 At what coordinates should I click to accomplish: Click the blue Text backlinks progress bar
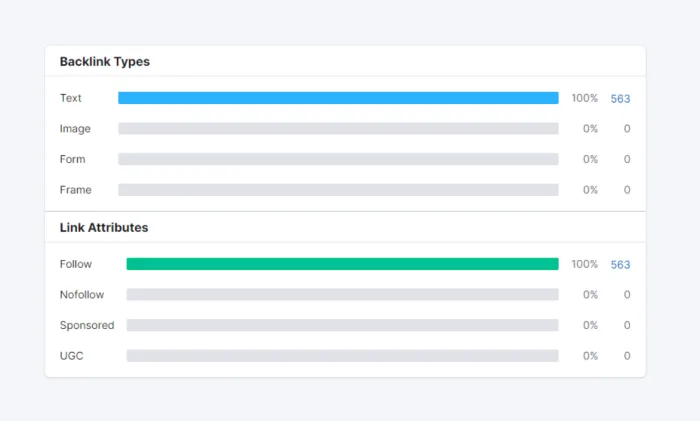tap(338, 98)
